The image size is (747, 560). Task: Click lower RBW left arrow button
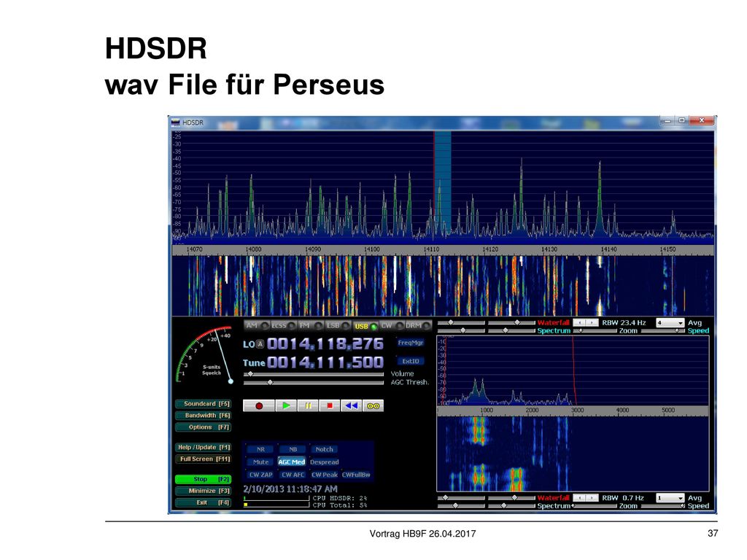579,497
